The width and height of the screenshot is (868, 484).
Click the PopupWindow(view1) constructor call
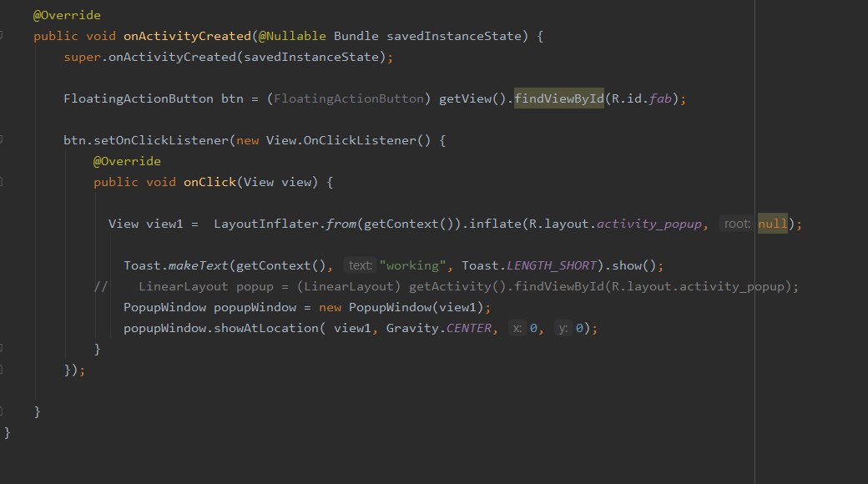pyautogui.click(x=416, y=307)
